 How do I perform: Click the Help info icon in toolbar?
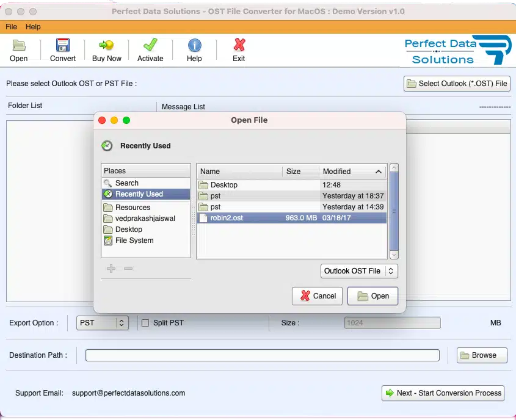(194, 45)
